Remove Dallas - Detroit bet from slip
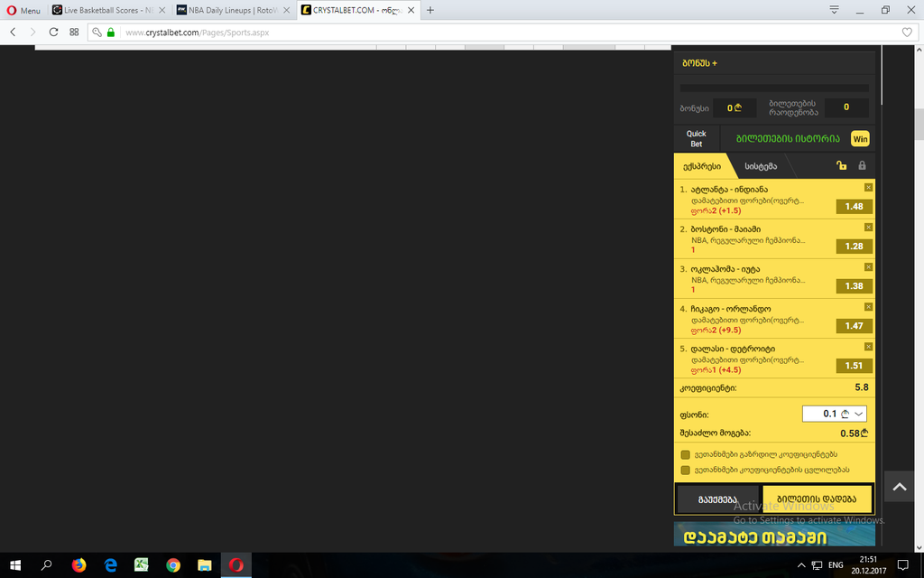Viewport: 924px width, 578px height. coord(868,347)
